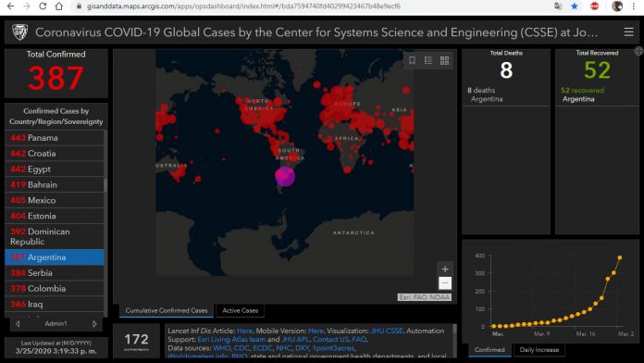
Task: Click the Last Updated timestamp 3/25/2020
Action: [56, 351]
